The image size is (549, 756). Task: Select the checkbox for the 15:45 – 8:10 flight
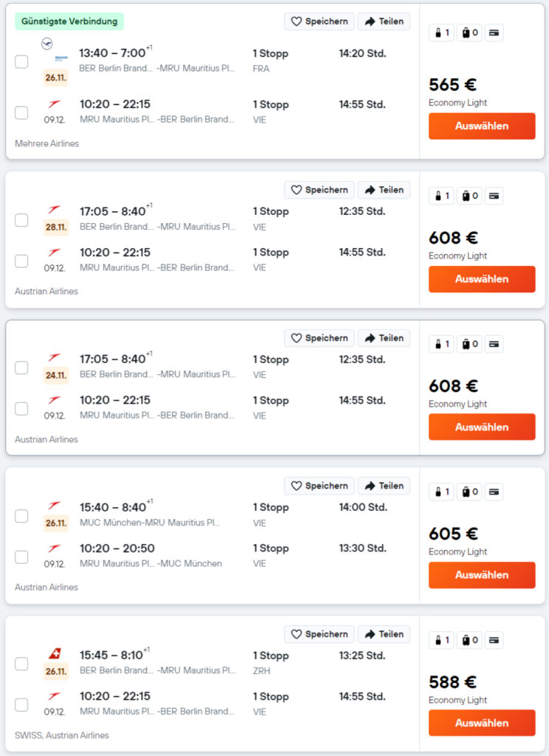21,664
